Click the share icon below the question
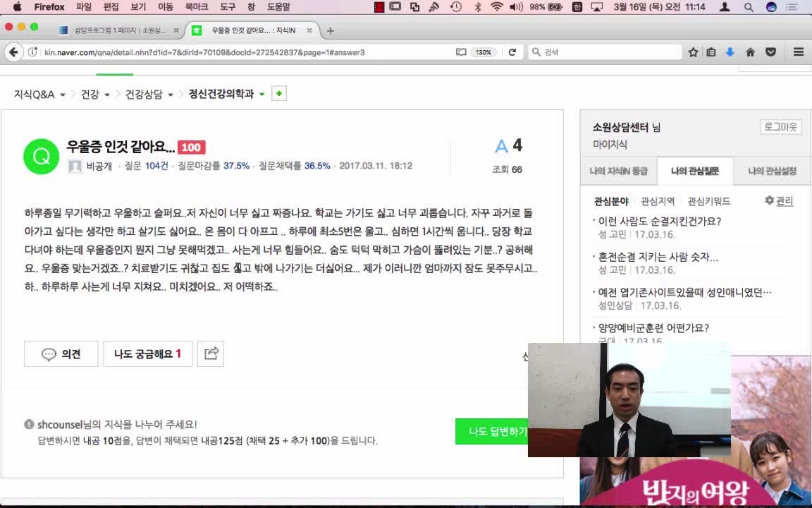 click(x=211, y=353)
